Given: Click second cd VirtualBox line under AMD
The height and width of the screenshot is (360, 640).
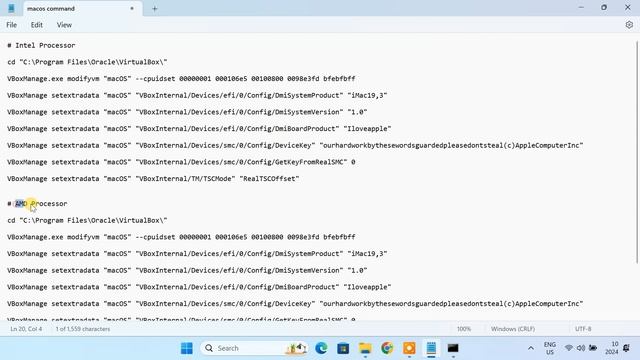Looking at the screenshot, I should click(x=87, y=220).
